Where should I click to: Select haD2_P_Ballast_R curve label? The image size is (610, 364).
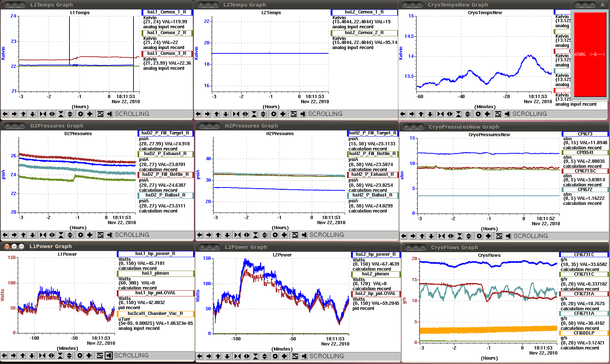point(165,195)
